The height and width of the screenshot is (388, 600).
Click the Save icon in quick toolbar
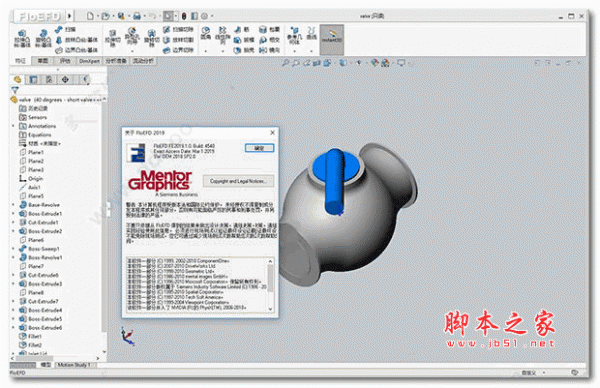coord(121,16)
